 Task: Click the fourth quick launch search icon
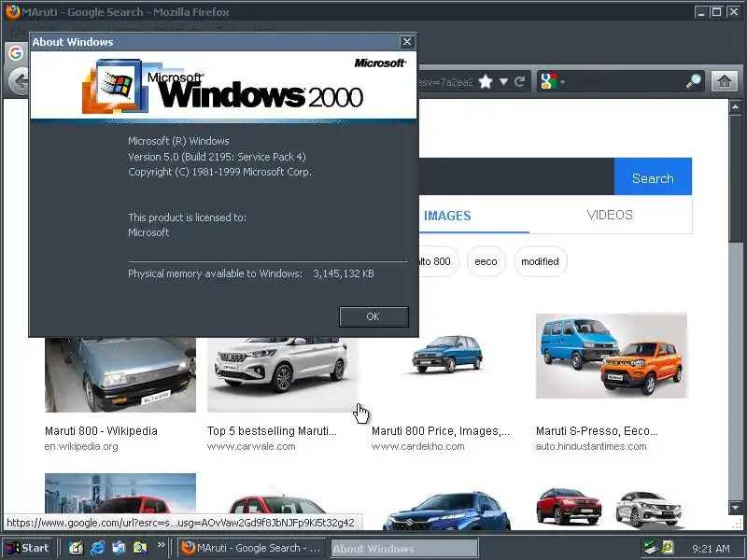tap(140, 548)
